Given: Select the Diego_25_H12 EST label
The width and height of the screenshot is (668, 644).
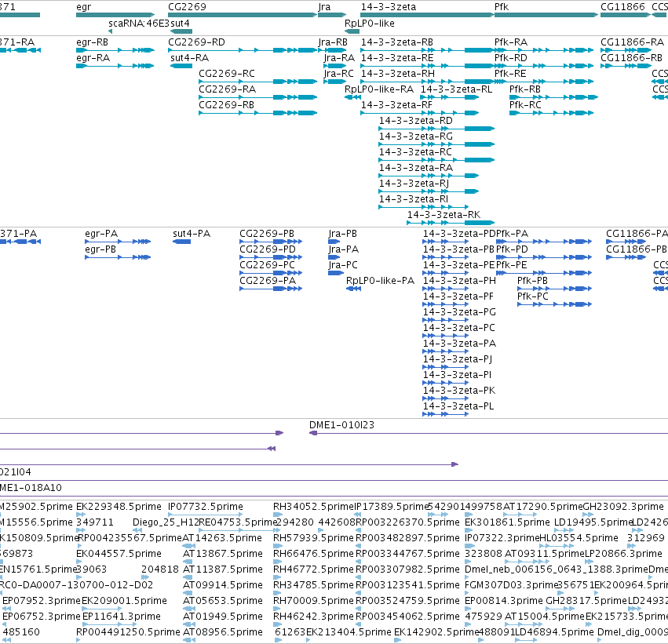Looking at the screenshot, I should coord(166,522).
